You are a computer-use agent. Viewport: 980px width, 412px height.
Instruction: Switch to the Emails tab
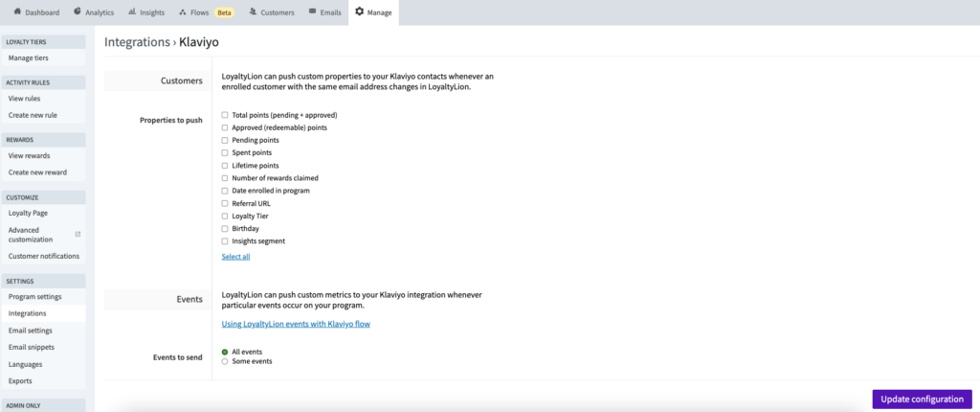click(325, 12)
